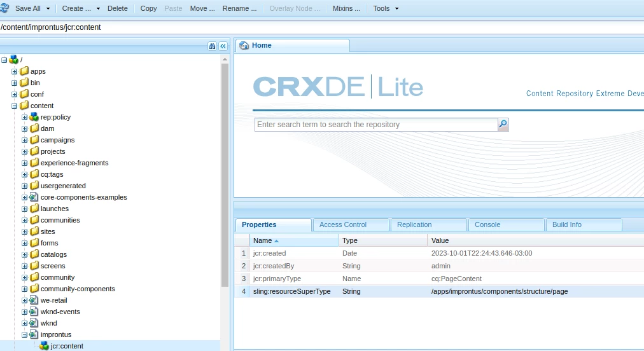Click the wknd page icon
Screen dimensions: 644x351
pos(34,323)
